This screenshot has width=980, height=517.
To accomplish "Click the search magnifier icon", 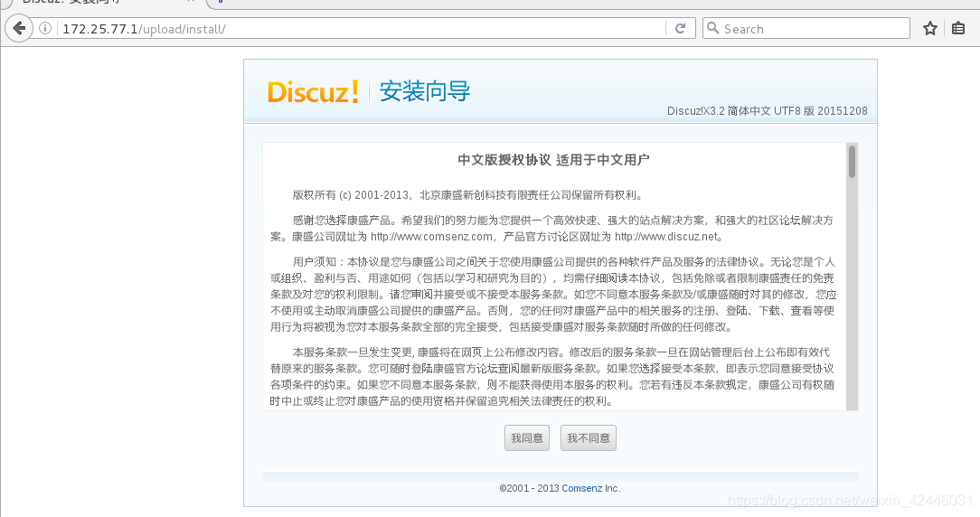I will (x=712, y=28).
